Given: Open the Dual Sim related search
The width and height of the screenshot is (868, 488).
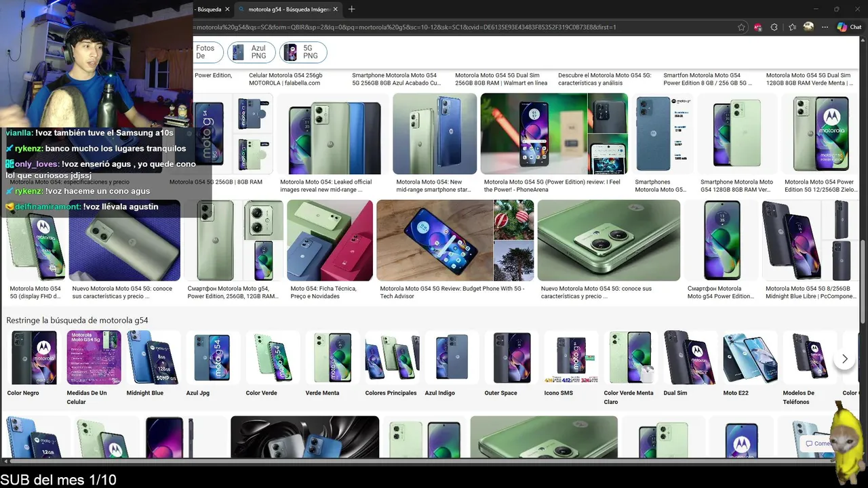Looking at the screenshot, I should (690, 363).
